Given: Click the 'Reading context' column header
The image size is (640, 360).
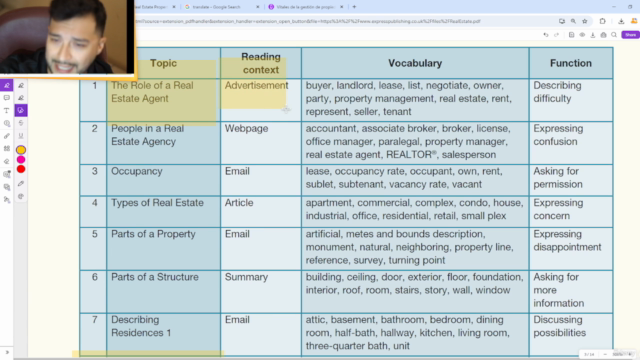Looking at the screenshot, I should (x=261, y=63).
